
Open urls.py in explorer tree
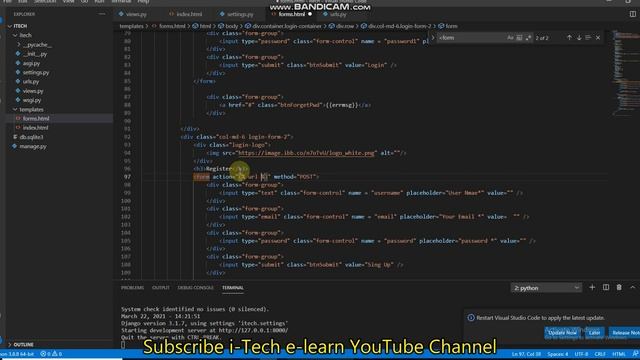click(31, 82)
